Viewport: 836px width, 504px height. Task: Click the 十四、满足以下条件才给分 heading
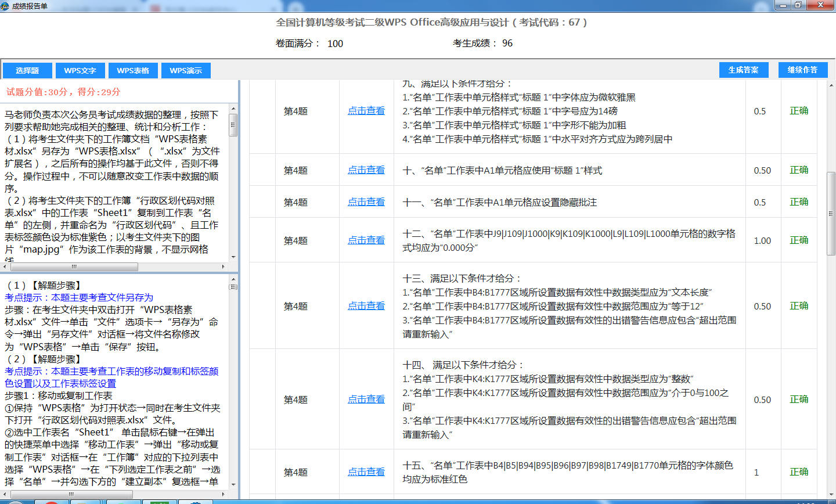(463, 365)
